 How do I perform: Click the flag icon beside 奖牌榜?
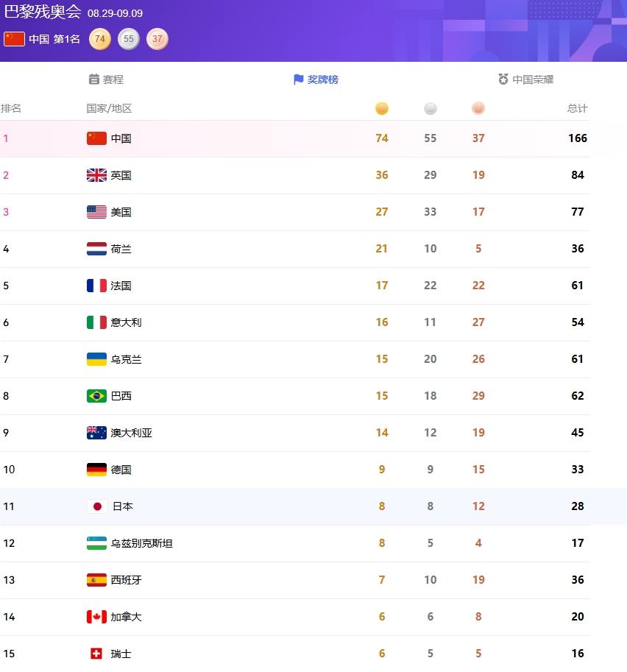(299, 79)
